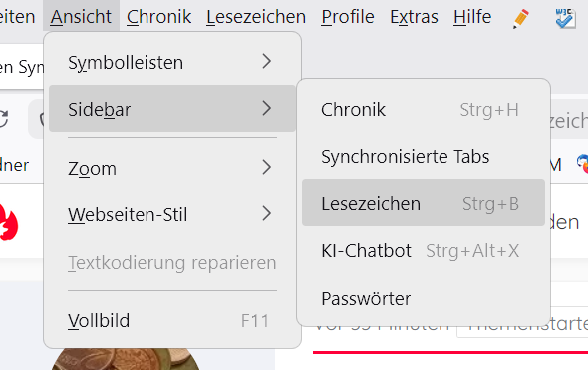This screenshot has width=588, height=370.
Task: Open the Sidebar submenu entry
Action: 172,109
